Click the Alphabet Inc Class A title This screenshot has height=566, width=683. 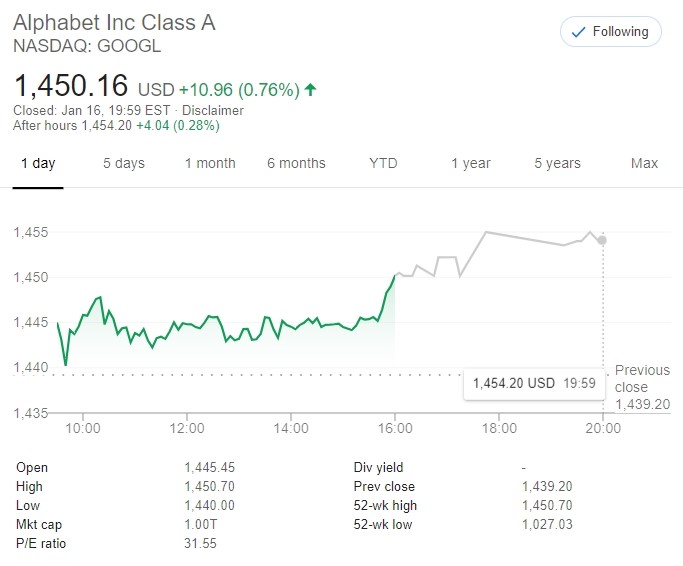point(115,23)
